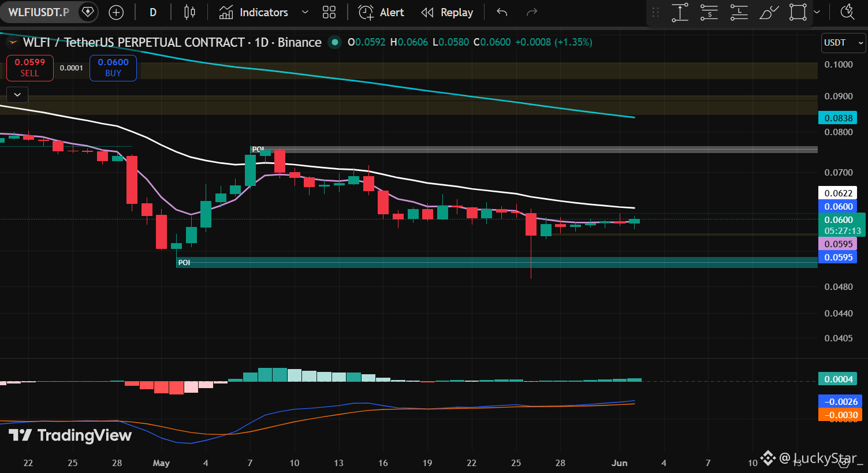
Task: Change the candlestick chart type
Action: pyautogui.click(x=189, y=12)
